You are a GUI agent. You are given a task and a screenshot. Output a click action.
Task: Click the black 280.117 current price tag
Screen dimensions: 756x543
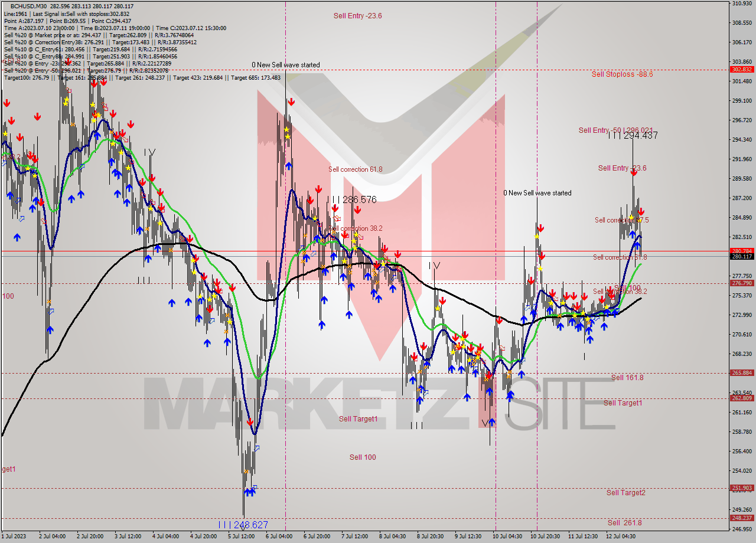(742, 257)
